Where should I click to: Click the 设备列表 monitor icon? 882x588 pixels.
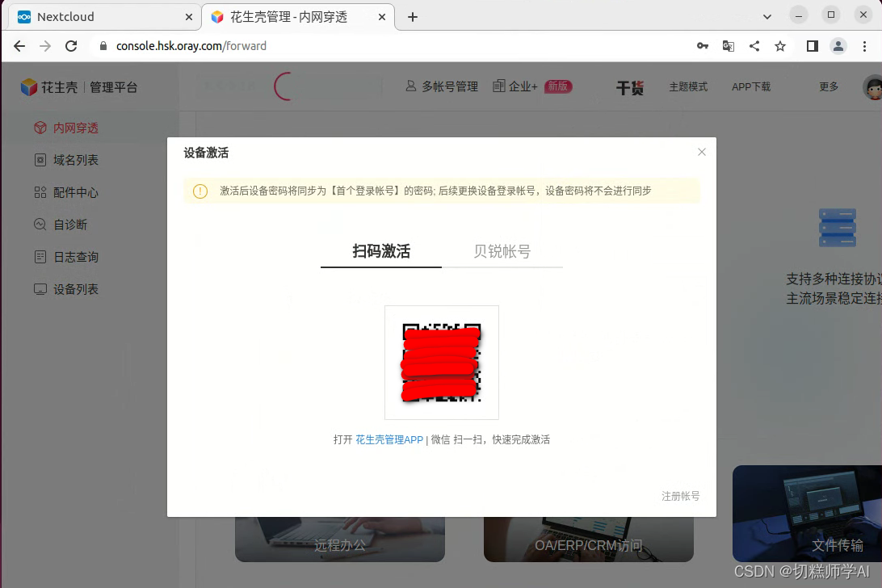point(40,289)
